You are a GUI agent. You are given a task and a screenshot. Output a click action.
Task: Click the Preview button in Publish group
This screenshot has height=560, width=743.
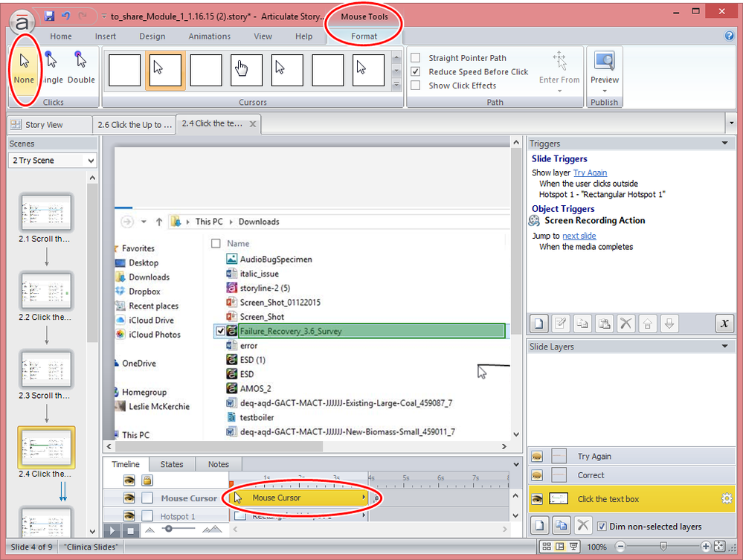pos(604,68)
